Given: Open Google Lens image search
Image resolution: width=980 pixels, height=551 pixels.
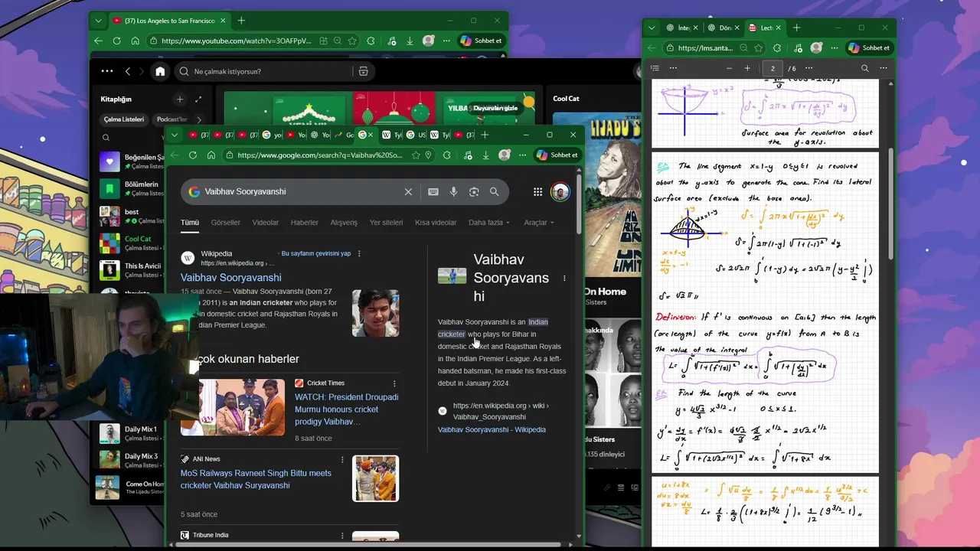Looking at the screenshot, I should click(x=474, y=192).
